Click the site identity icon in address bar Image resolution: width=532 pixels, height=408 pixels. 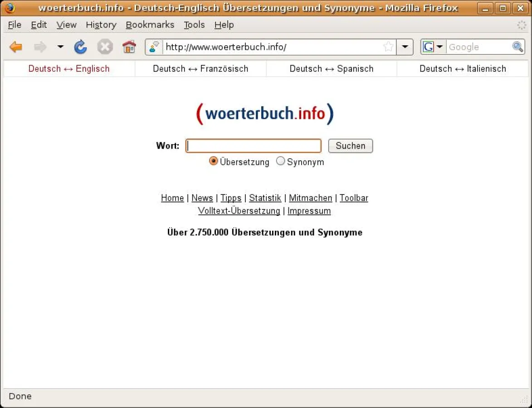pos(153,47)
